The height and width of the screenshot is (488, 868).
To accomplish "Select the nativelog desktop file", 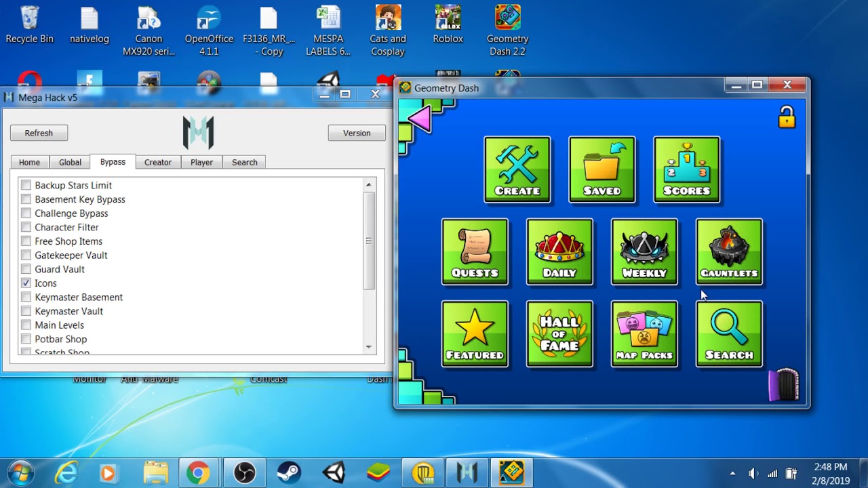I will tap(90, 25).
